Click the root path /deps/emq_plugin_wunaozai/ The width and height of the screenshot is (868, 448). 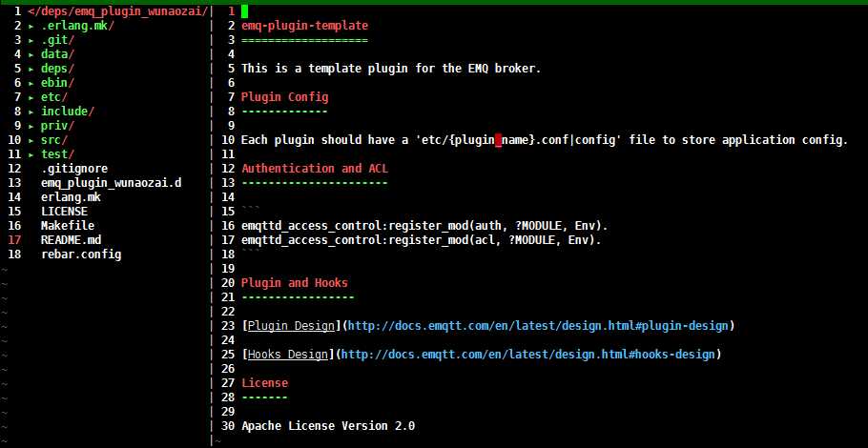(x=117, y=11)
